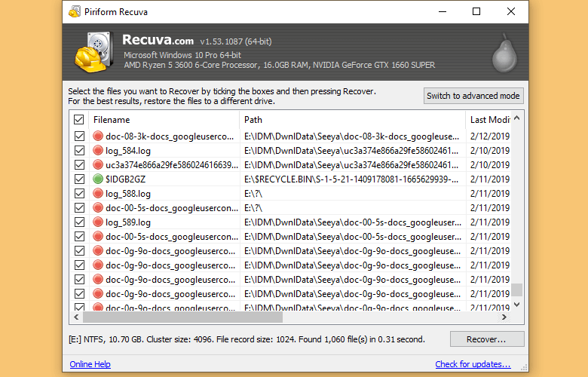The width and height of the screenshot is (588, 377).
Task: Click the Recuva title bar app icon
Action: pyautogui.click(x=75, y=11)
